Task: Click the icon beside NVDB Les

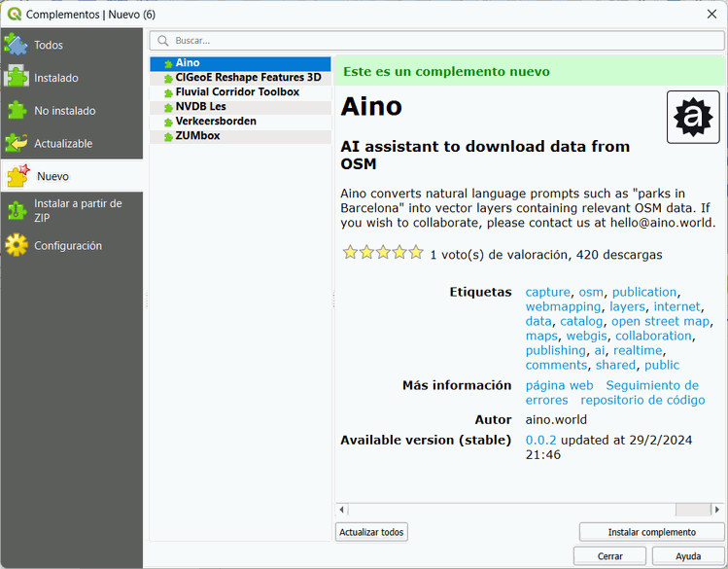Action: click(x=168, y=108)
